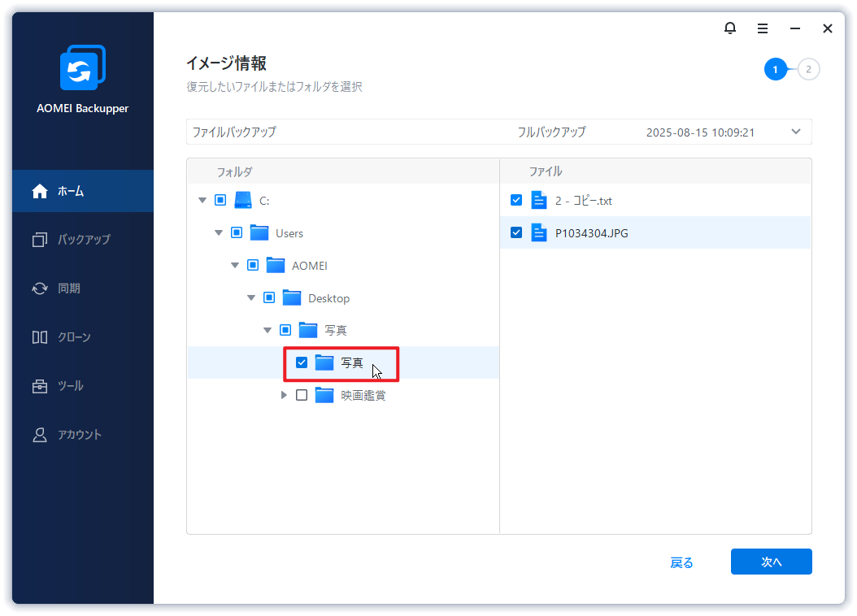This screenshot has height=616, width=857.
Task: Select the C: drive label
Action: point(264,201)
